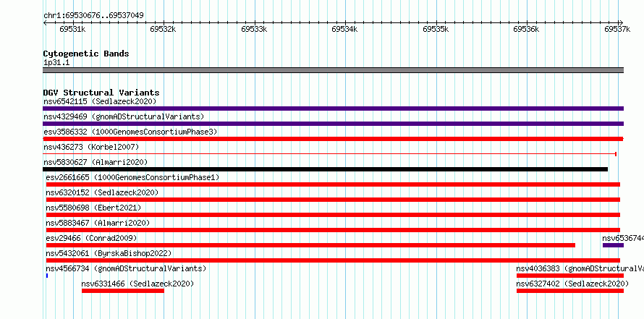Select the purple bar under nsv6542115
Screen dimensions: 644x319
click(x=333, y=109)
